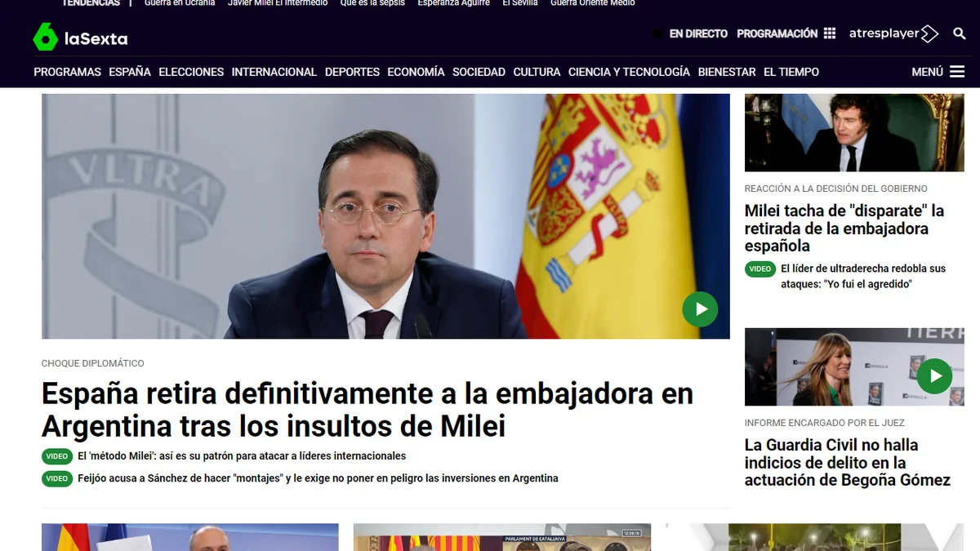This screenshot has height=551, width=980.
Task: Open Milei thumbnail image in sidebar
Action: (854, 132)
